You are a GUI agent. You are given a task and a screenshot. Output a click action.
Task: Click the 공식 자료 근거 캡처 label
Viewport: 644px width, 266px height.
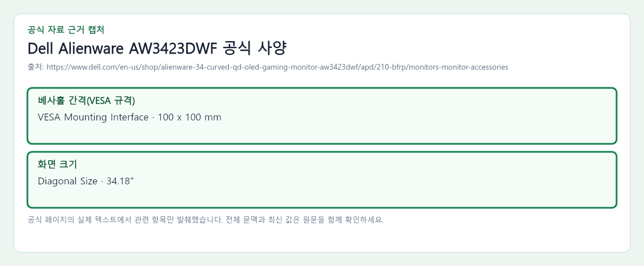click(66, 30)
